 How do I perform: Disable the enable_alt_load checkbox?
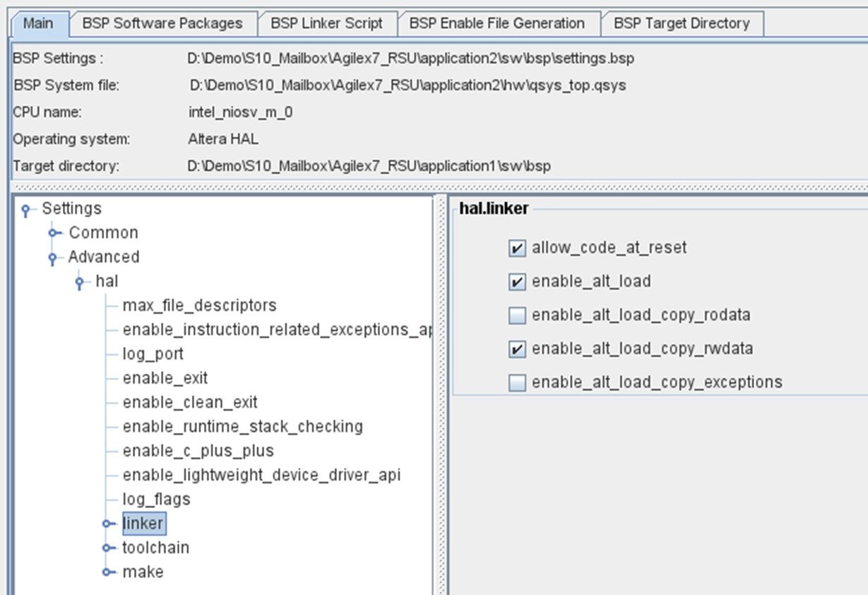(x=518, y=282)
